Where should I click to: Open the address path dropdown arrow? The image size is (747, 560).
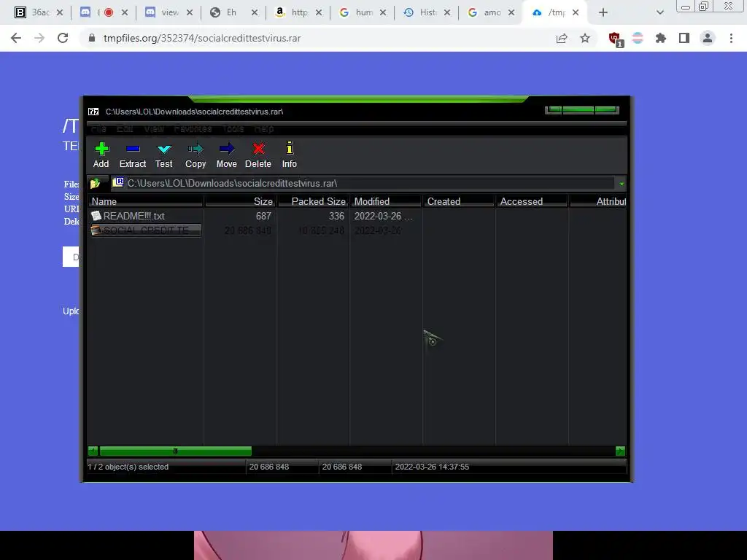(x=622, y=183)
